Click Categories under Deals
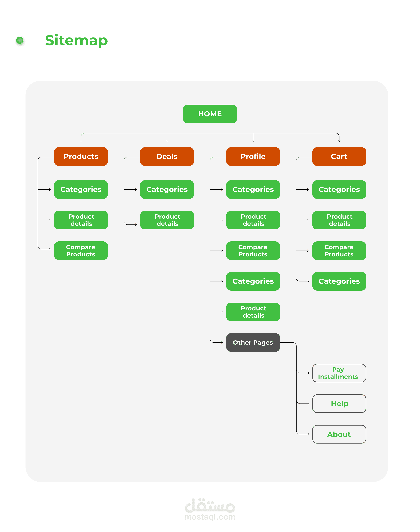 (167, 190)
